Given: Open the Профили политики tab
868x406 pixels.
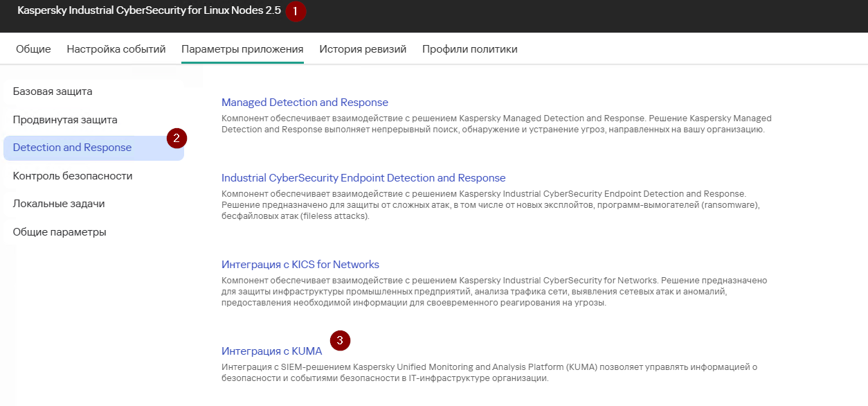Looking at the screenshot, I should [x=470, y=49].
